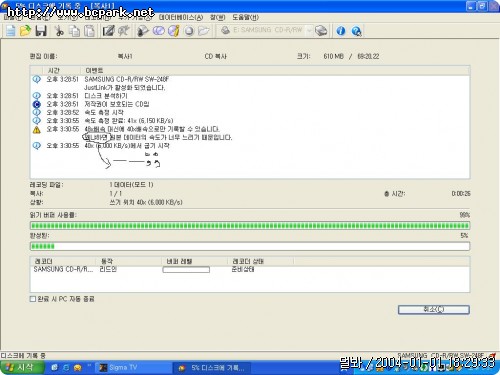Click the 읽기 버퍼 사용률 progress bar
The width and height of the screenshot is (500, 375).
pyautogui.click(x=250, y=226)
